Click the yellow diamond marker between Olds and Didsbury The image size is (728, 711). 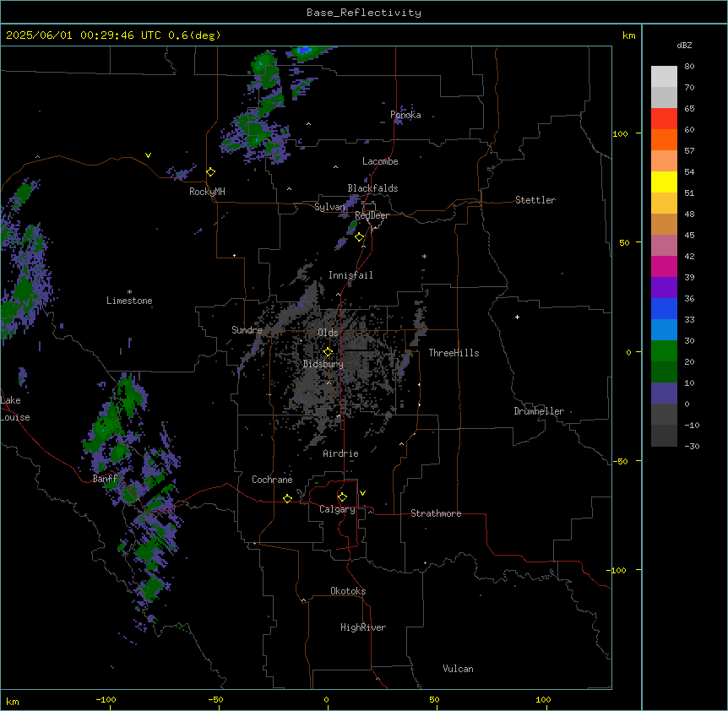(x=329, y=352)
